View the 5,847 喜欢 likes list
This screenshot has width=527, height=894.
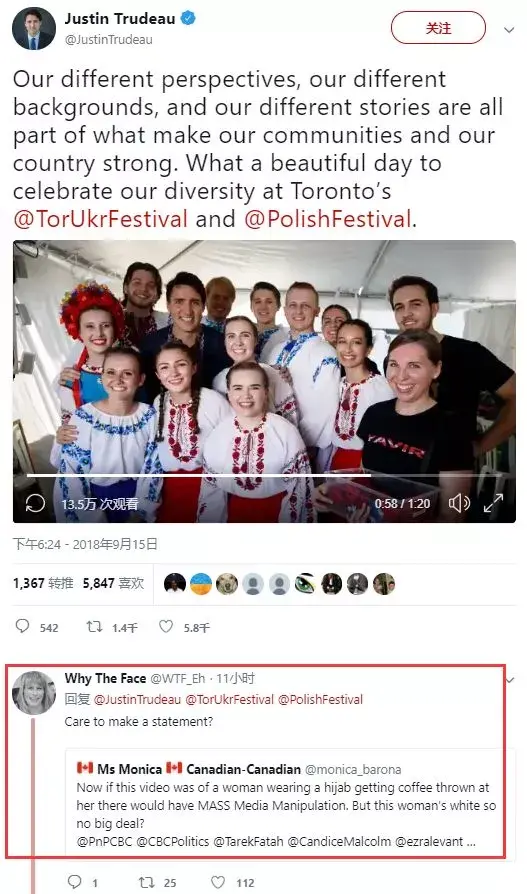(x=113, y=583)
